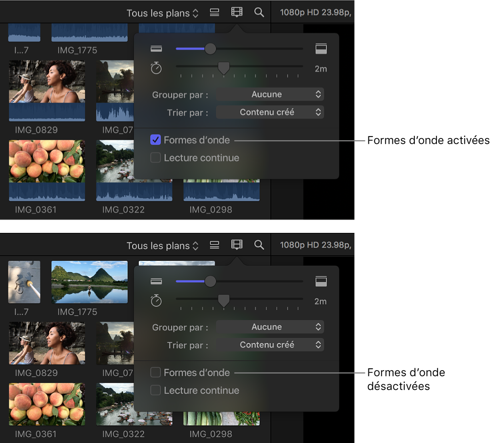Enable Lecture continue in bottom popover
504x443 pixels.
(155, 390)
